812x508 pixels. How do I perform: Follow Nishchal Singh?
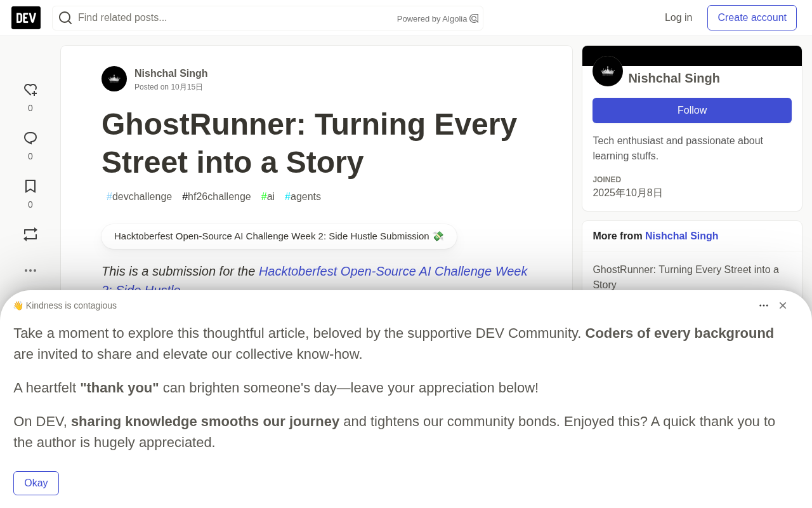(692, 110)
